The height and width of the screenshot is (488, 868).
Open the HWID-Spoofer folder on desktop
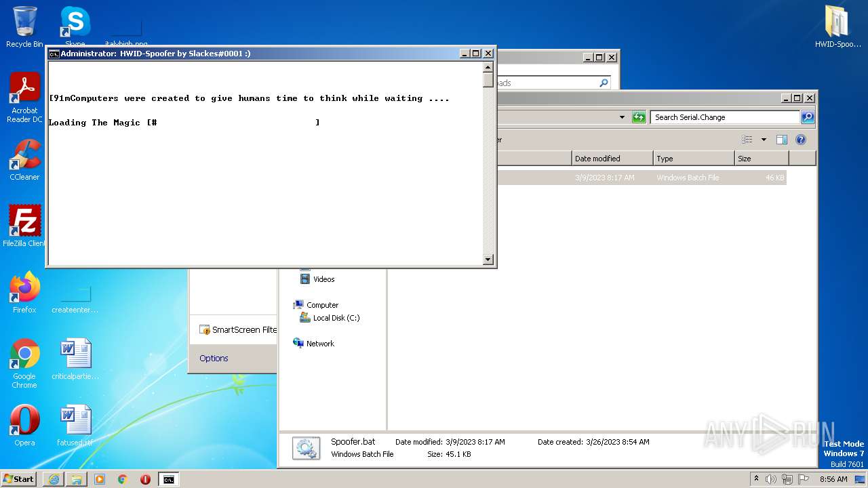click(x=837, y=27)
